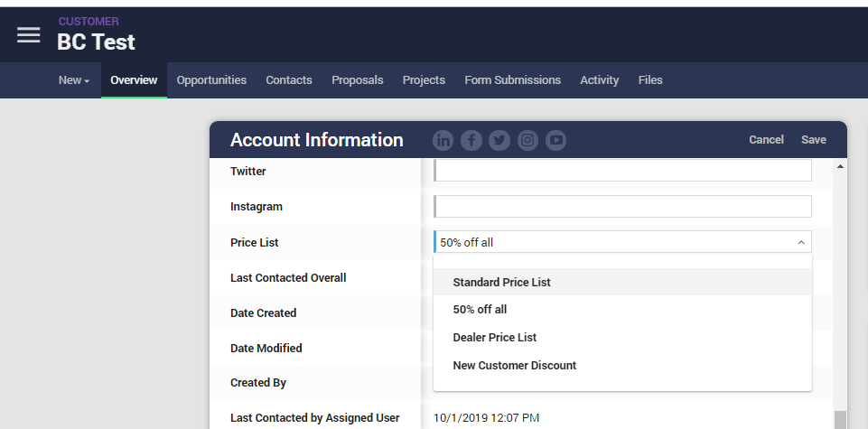Switch to the Opportunities tab
This screenshot has width=868, height=429.
pos(211,80)
